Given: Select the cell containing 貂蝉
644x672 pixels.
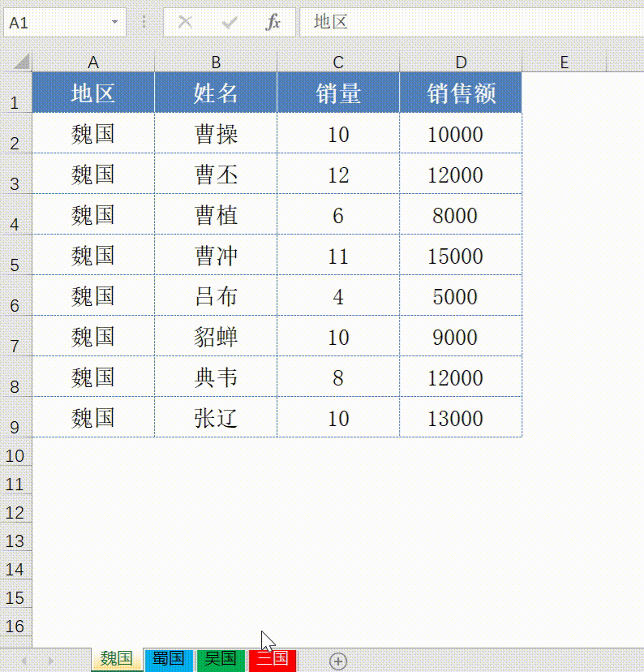Looking at the screenshot, I should (x=216, y=337).
